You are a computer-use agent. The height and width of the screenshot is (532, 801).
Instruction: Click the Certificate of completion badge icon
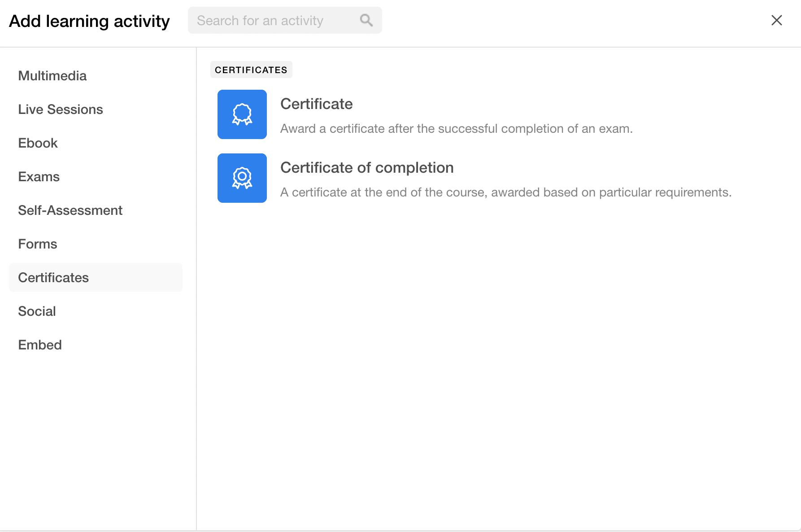point(242,178)
